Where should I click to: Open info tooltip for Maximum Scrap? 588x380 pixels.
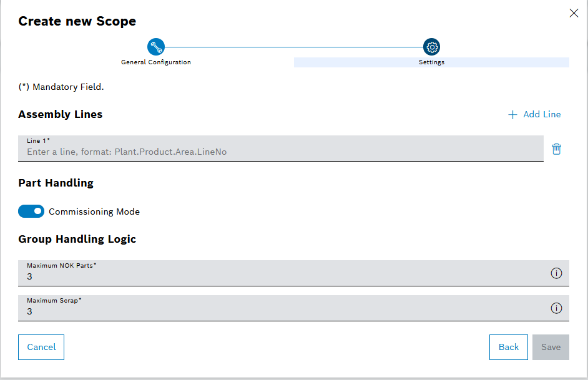click(x=556, y=308)
